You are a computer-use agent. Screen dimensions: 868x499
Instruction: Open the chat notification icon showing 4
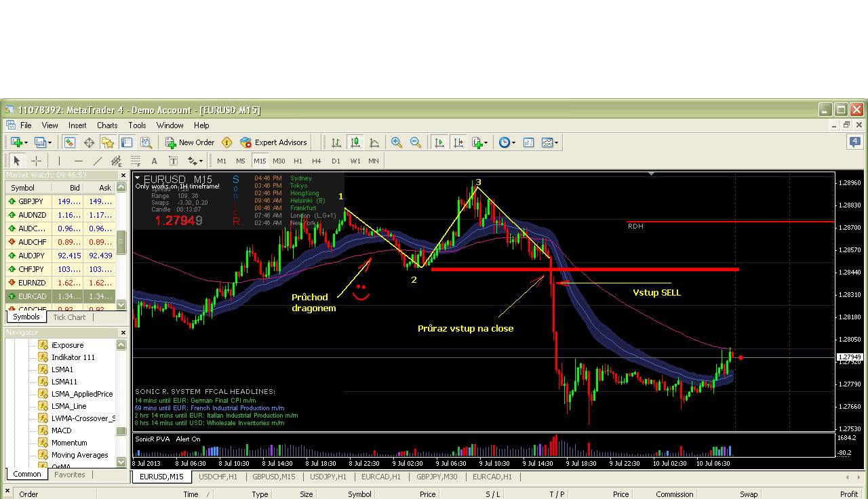tap(854, 142)
